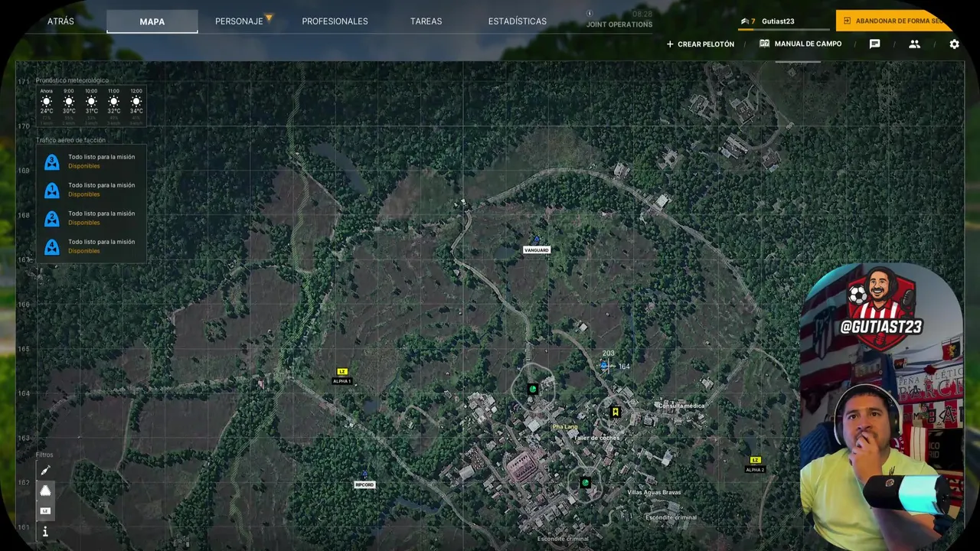The height and width of the screenshot is (551, 980).
Task: Open MANUAL DE CAMPO
Action: [800, 44]
